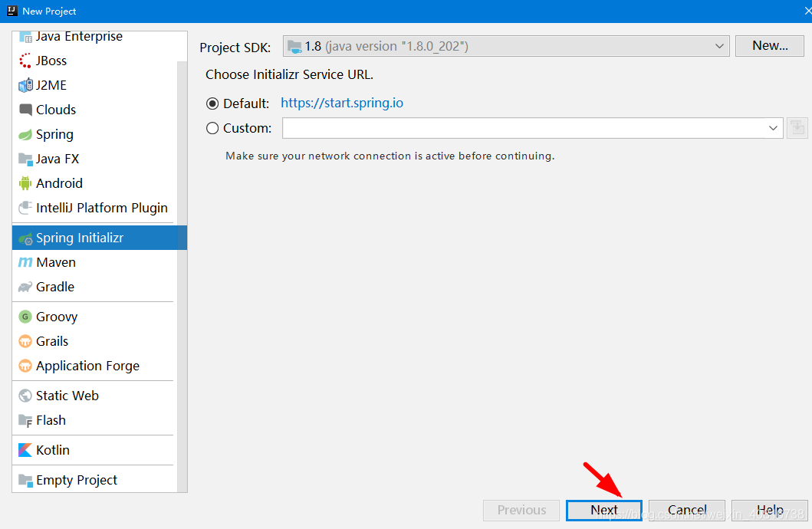Click the Next button
Screen dimensions: 812x529
point(603,511)
